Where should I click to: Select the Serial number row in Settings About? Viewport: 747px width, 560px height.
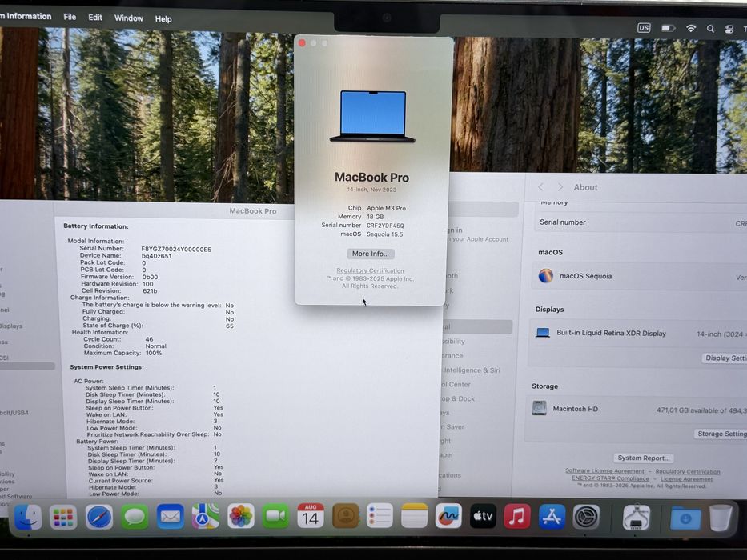pos(641,222)
